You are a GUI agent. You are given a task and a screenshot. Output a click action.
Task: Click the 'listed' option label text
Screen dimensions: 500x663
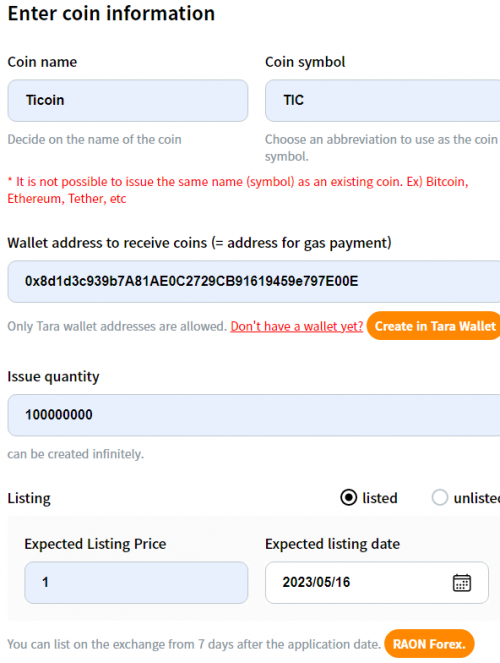pos(380,498)
